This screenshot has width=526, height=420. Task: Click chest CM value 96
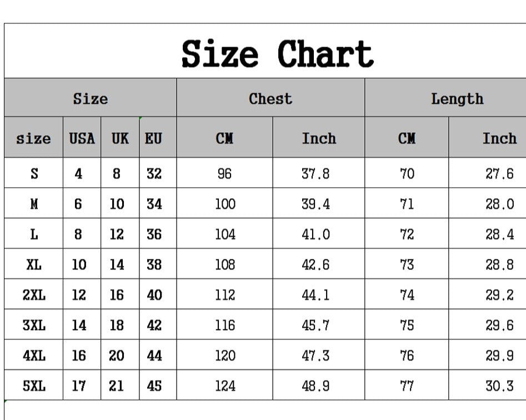click(224, 173)
